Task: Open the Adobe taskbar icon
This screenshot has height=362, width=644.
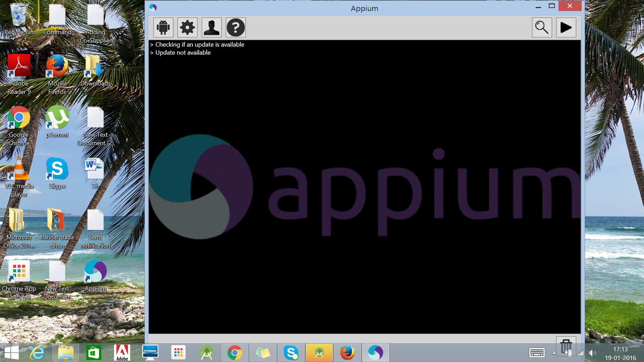Action: click(122, 353)
